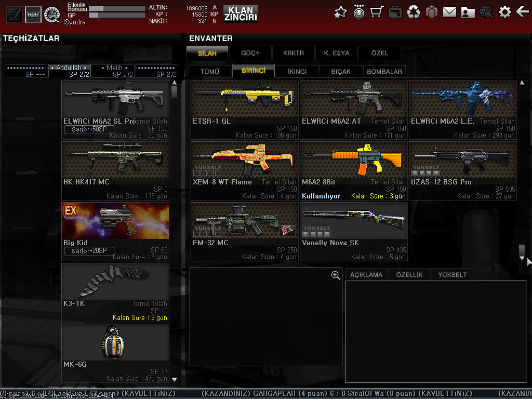Click inventory scrollbar down arrow
532x399 pixels.
pyautogui.click(x=522, y=258)
